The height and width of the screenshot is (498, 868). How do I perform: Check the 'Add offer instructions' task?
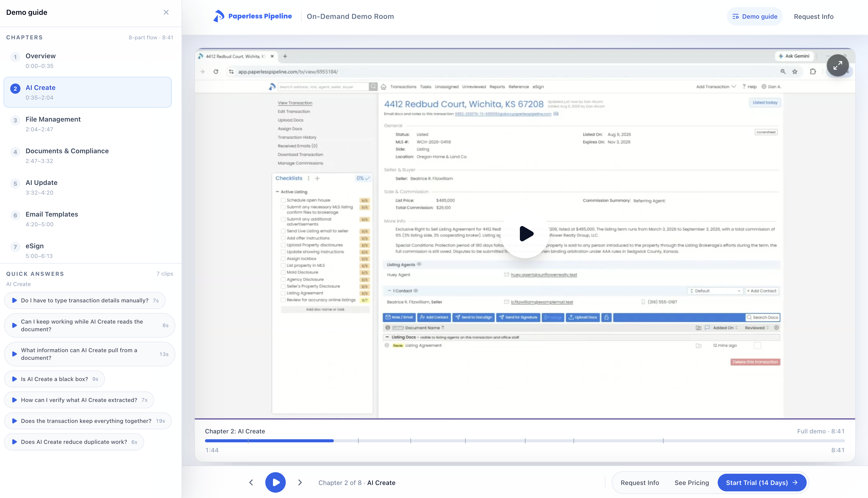point(283,238)
